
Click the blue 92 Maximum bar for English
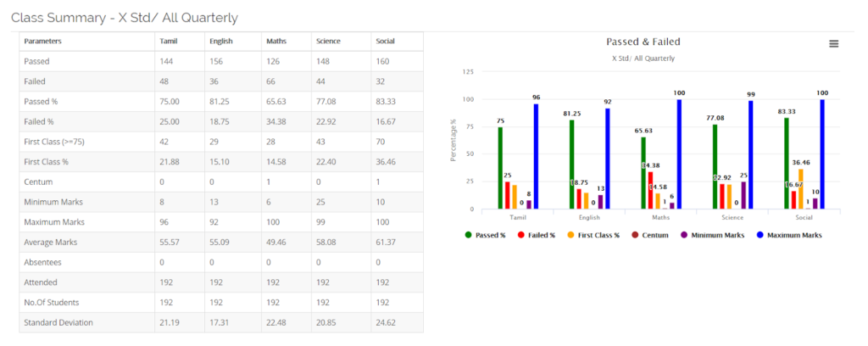click(606, 159)
